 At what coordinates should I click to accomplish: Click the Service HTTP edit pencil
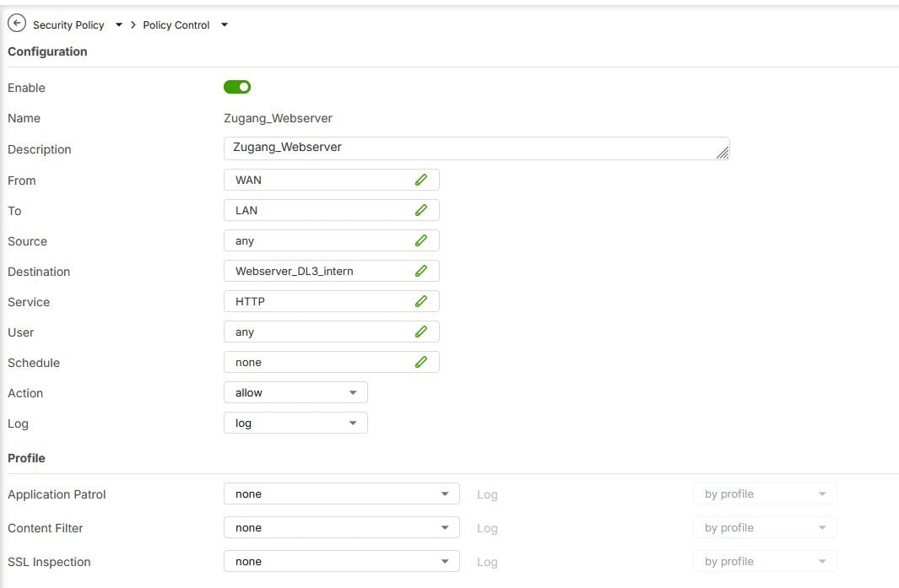[421, 301]
